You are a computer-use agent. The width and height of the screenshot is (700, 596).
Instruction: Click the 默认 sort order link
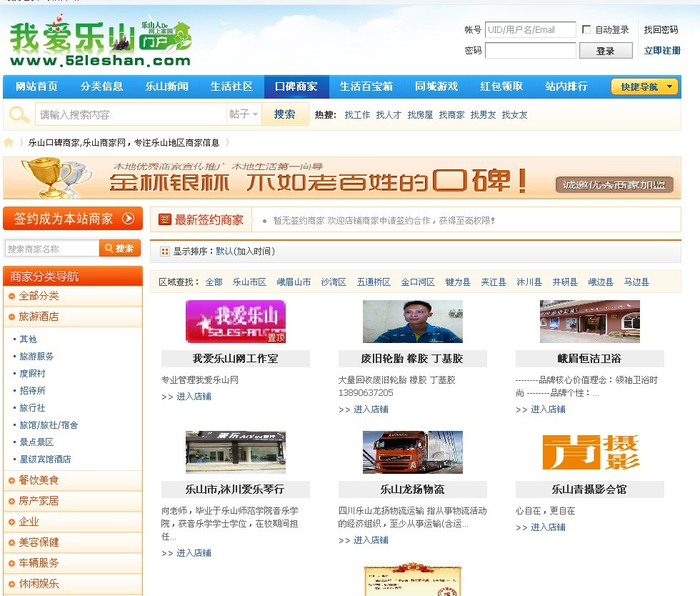[x=224, y=252]
